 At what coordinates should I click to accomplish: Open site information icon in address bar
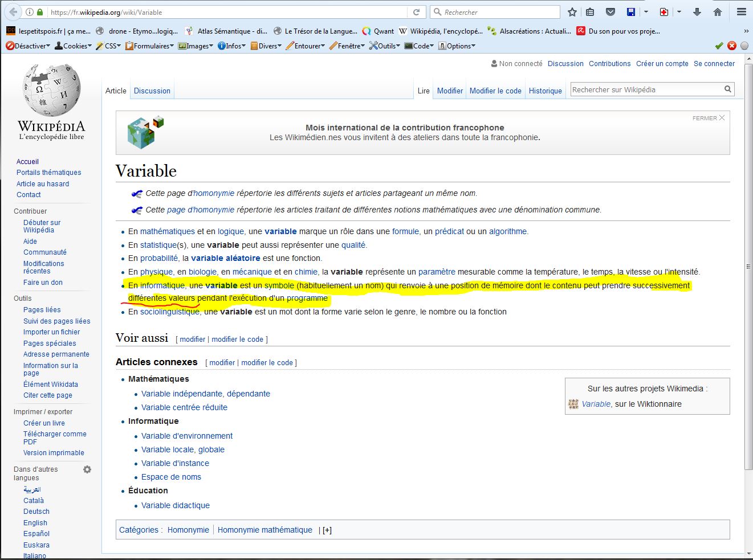coord(30,12)
